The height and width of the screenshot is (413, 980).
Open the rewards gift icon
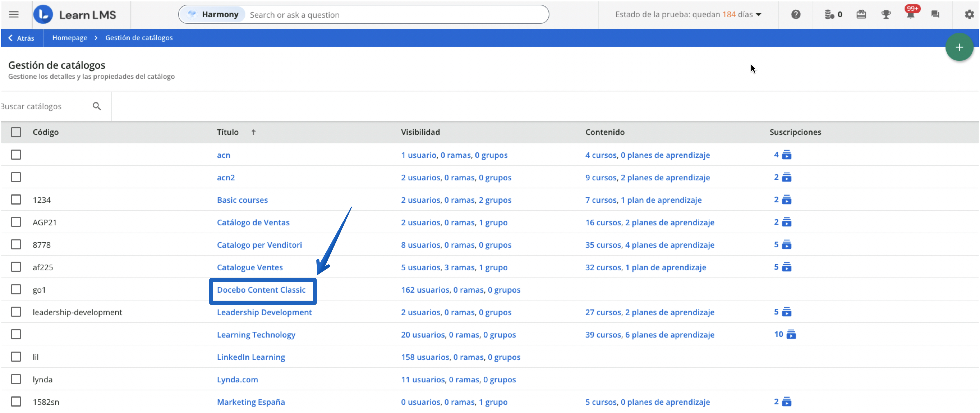[861, 14]
